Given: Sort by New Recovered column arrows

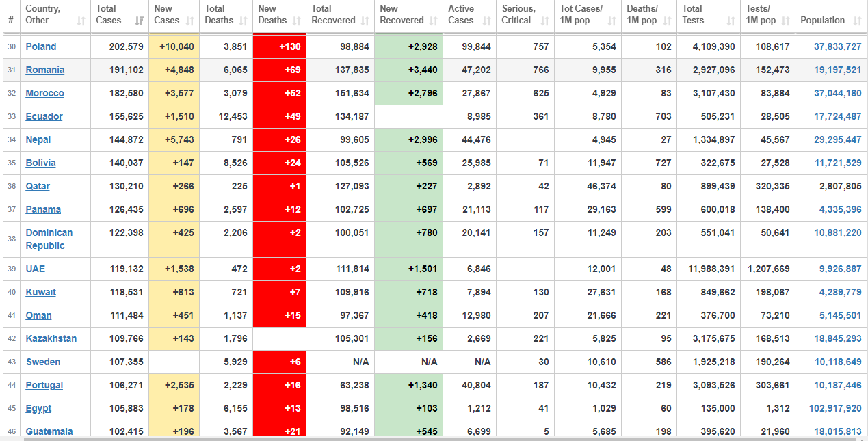Looking at the screenshot, I should point(434,21).
